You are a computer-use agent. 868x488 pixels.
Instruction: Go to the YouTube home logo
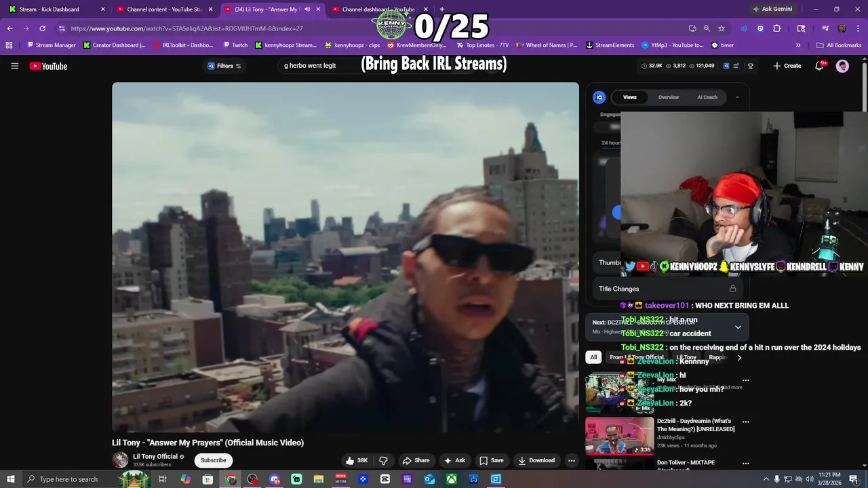pyautogui.click(x=48, y=66)
